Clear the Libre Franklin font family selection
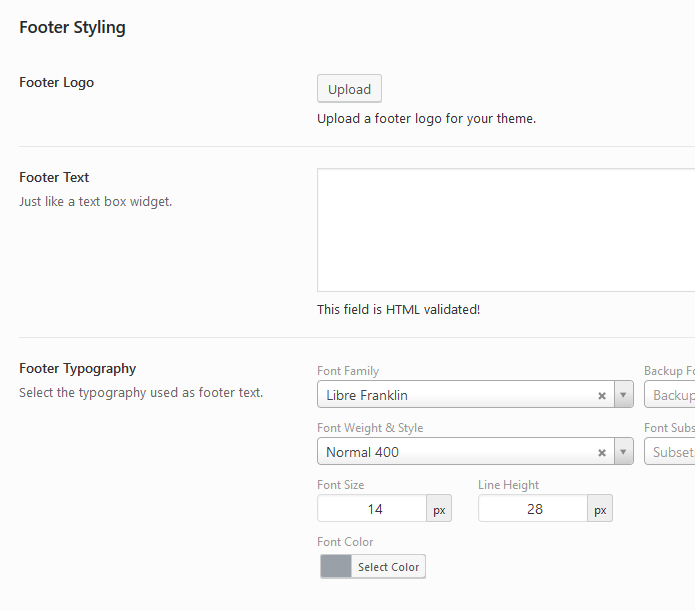This screenshot has width=695, height=611. 602,395
